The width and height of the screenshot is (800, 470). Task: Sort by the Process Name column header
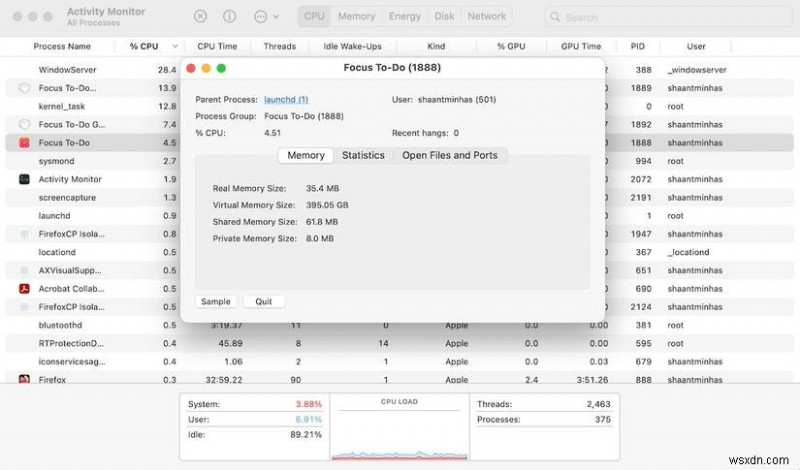click(x=62, y=46)
